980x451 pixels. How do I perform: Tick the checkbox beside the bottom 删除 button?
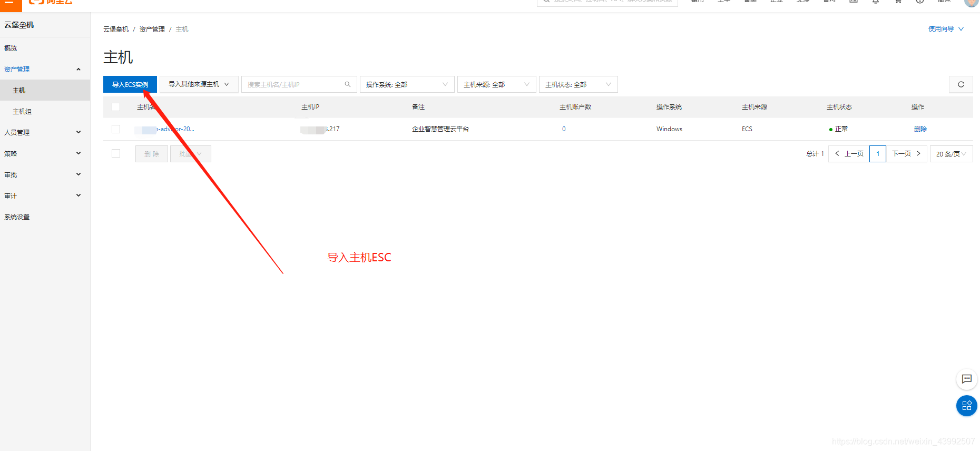(x=116, y=153)
